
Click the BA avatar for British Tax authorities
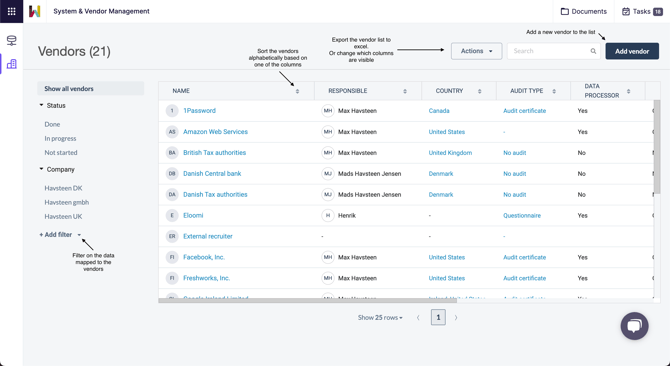(x=172, y=153)
